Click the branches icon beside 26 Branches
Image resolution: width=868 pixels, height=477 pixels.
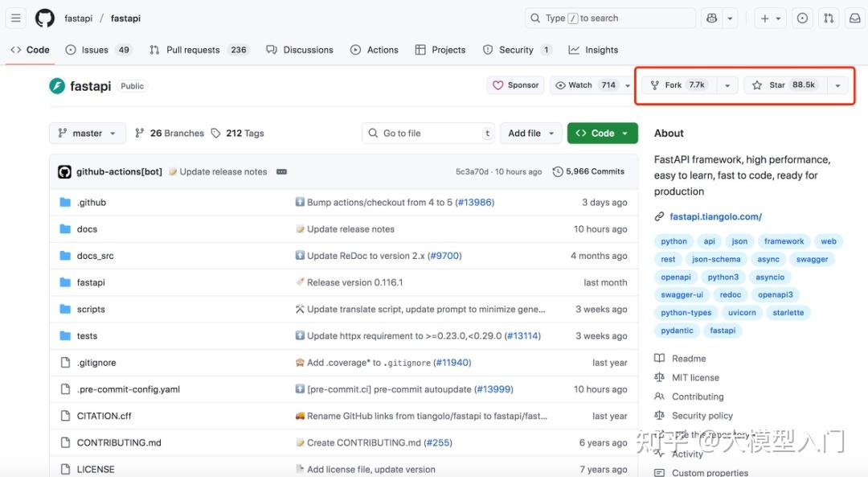(140, 133)
